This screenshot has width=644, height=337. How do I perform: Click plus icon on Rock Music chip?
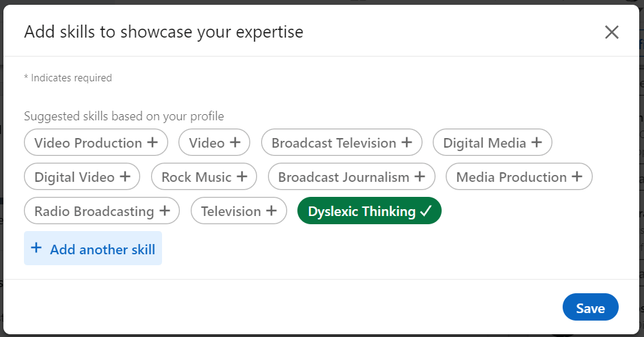point(242,177)
